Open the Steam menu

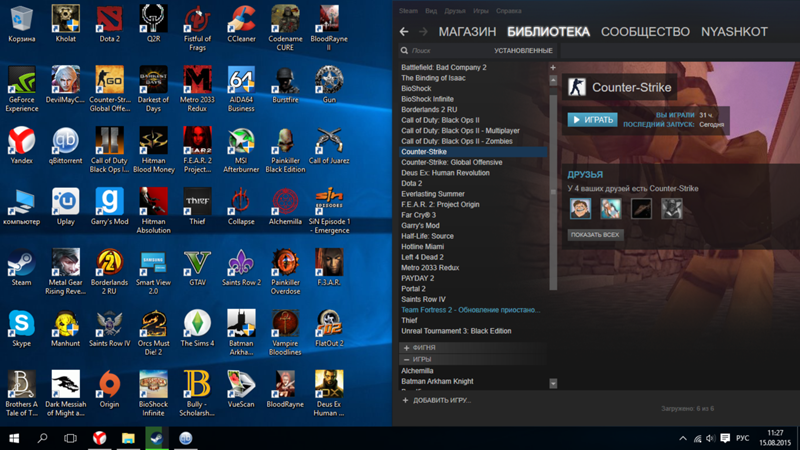coord(408,11)
